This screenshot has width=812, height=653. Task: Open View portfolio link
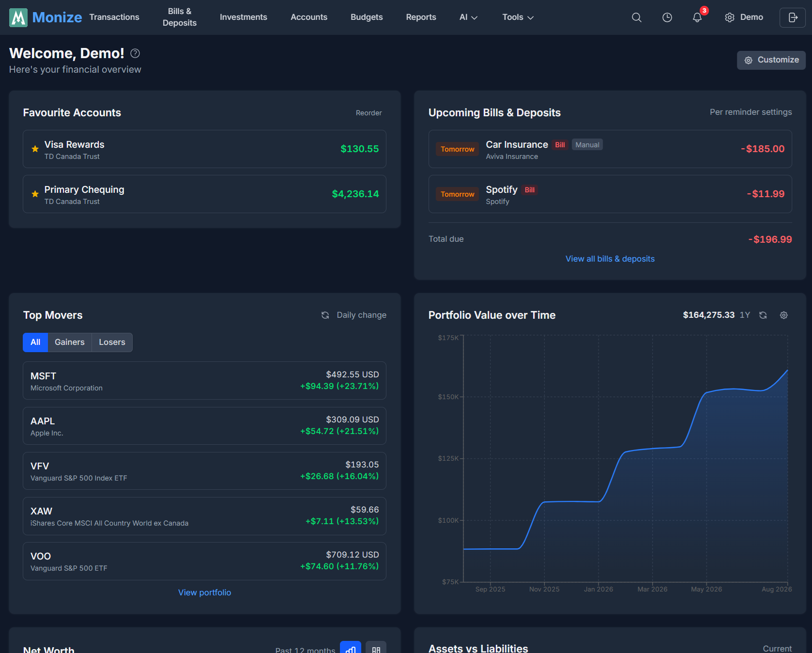click(x=204, y=593)
